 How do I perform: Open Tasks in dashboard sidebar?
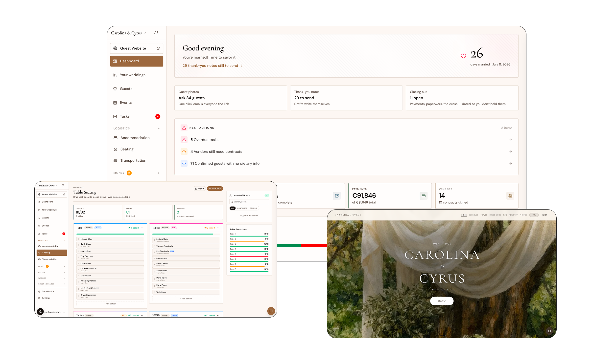click(x=137, y=116)
